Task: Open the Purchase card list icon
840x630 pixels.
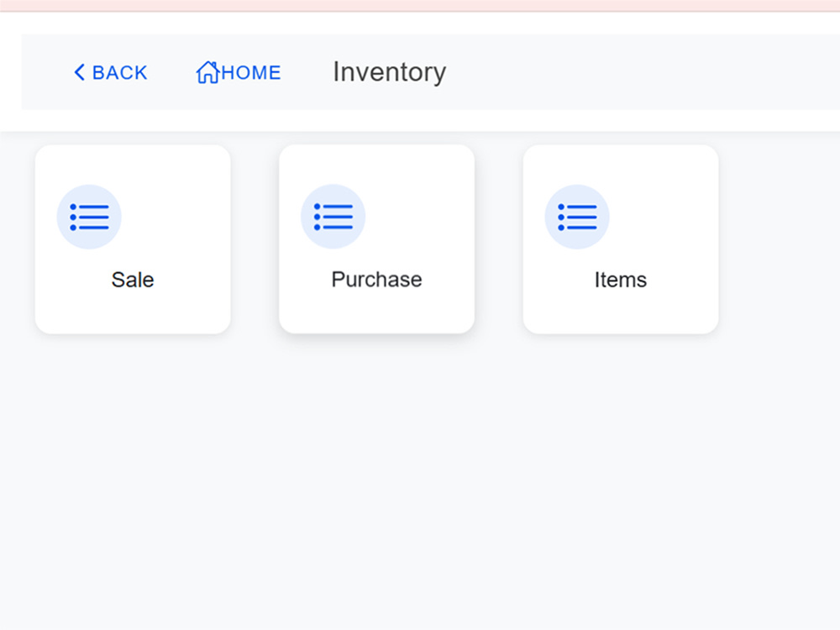Action: pos(333,217)
